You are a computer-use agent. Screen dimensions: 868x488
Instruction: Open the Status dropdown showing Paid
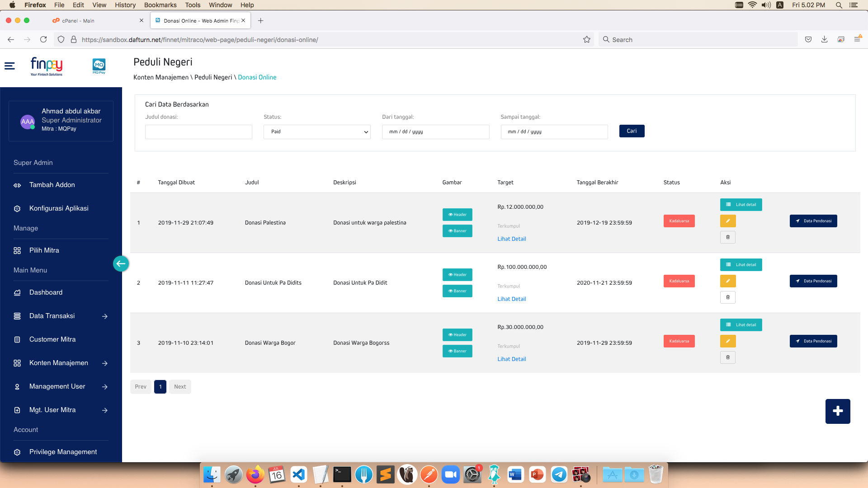(317, 132)
